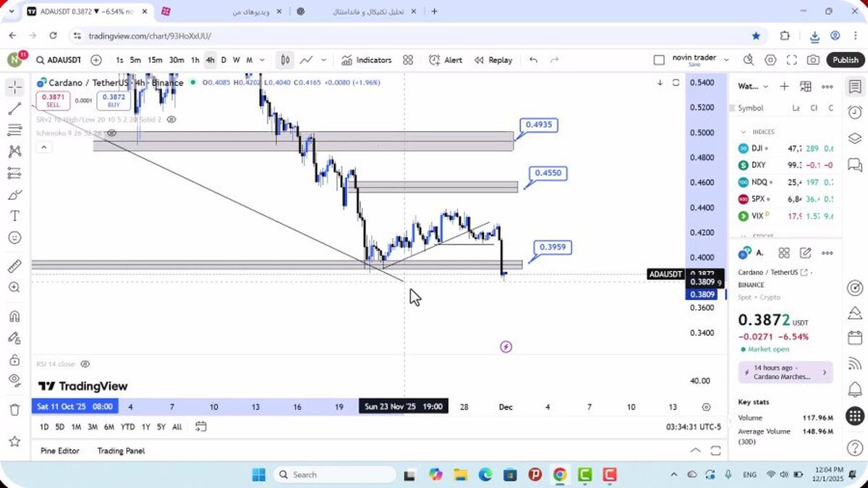
Task: Select the 4h timeframe
Action: tap(210, 60)
